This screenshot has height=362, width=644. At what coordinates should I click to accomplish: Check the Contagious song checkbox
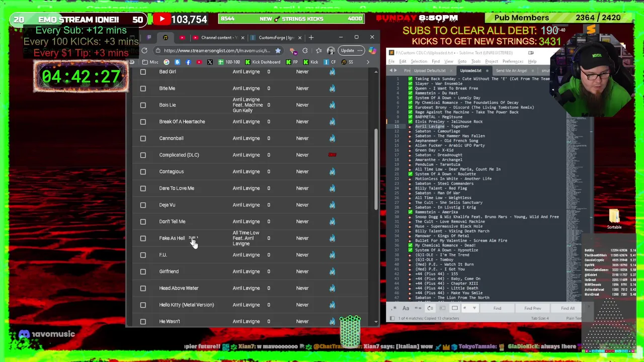[x=143, y=171]
